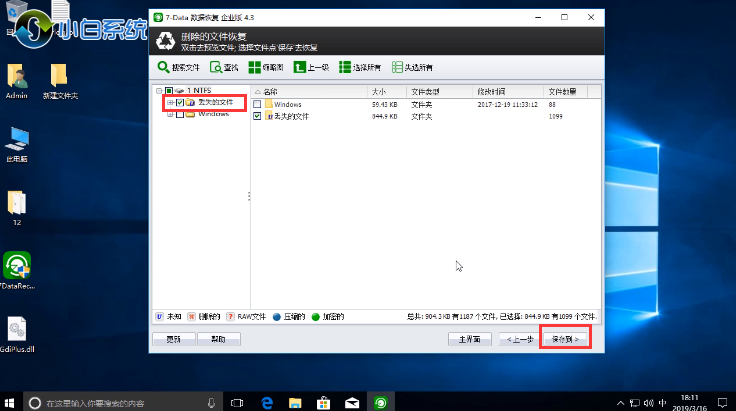The height and width of the screenshot is (411, 736).
Task: Click the 查找 find toolbar icon
Action: 224,67
